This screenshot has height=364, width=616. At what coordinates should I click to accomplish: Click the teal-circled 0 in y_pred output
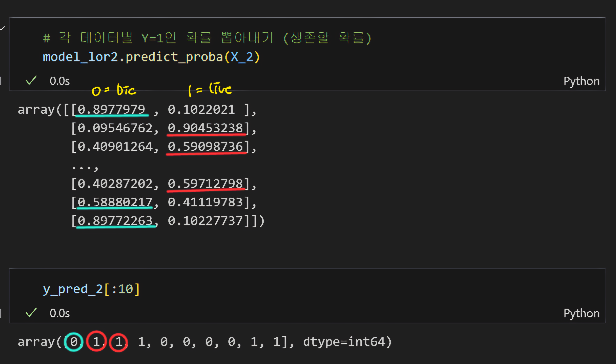point(74,342)
